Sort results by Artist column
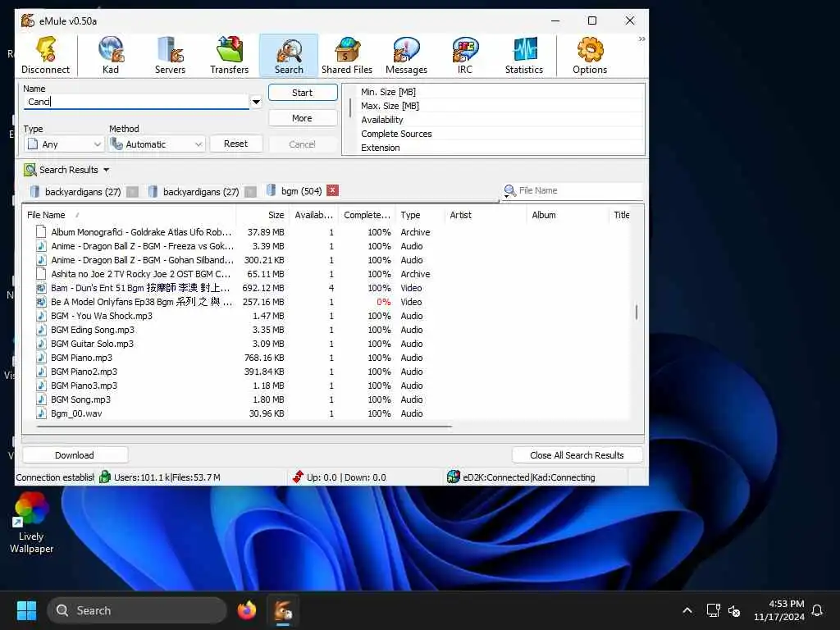The width and height of the screenshot is (840, 630). (x=486, y=215)
